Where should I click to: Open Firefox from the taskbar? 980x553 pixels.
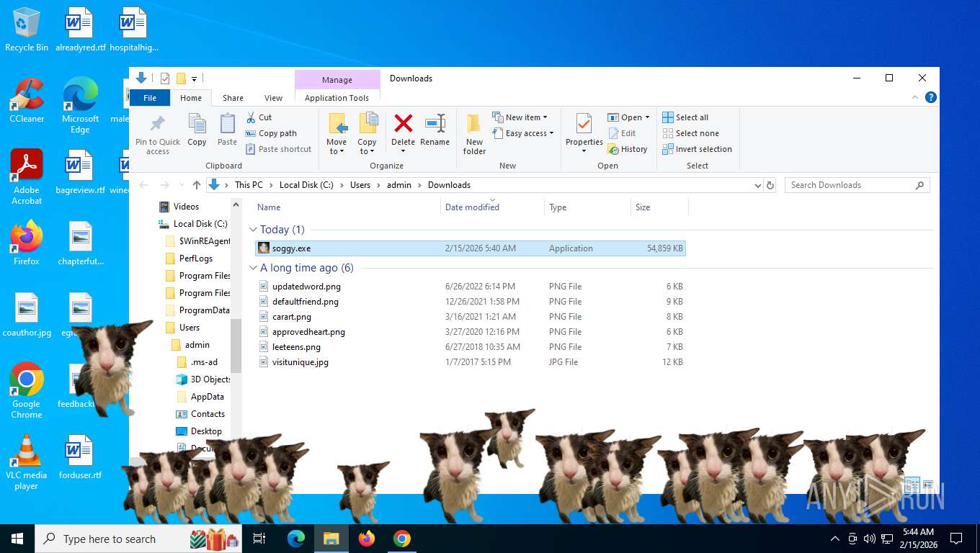[x=367, y=539]
